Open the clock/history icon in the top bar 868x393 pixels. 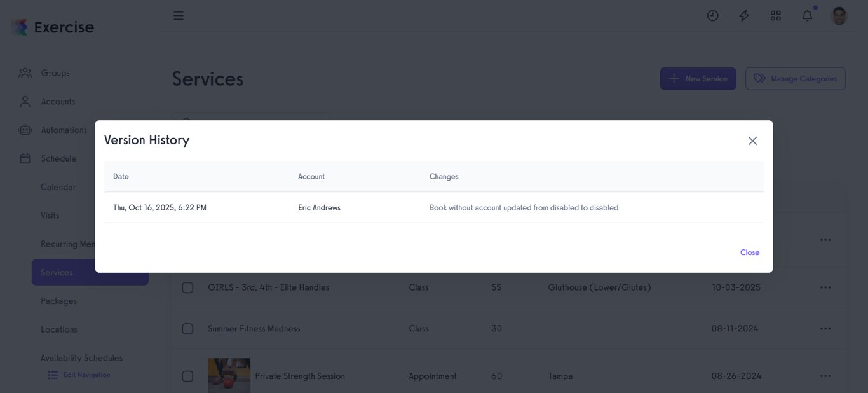tap(712, 15)
